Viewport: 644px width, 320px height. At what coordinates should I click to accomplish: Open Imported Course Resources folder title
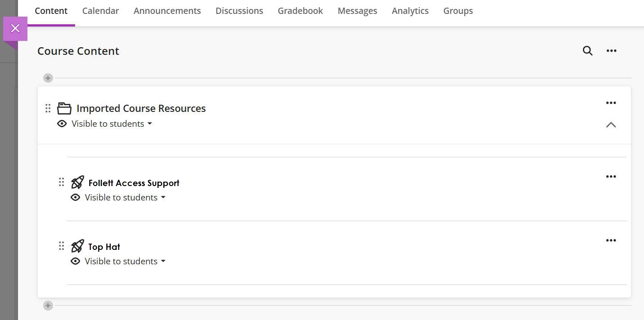[141, 108]
